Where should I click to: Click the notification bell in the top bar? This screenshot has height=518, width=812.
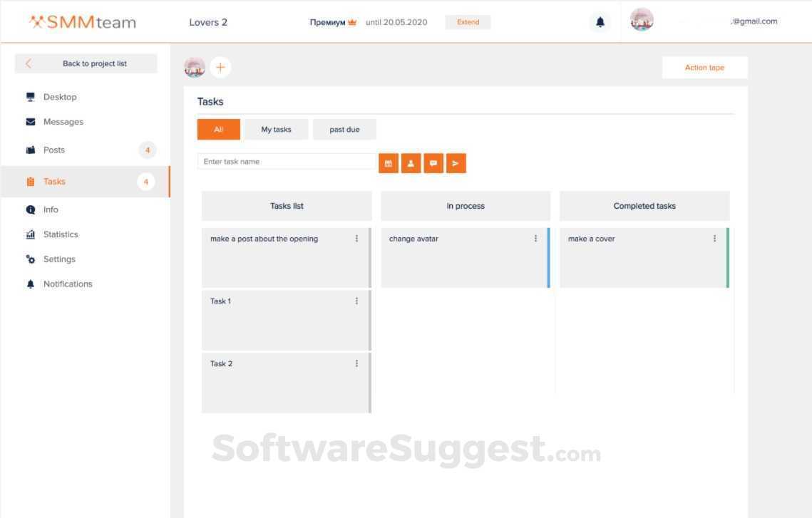tap(600, 21)
